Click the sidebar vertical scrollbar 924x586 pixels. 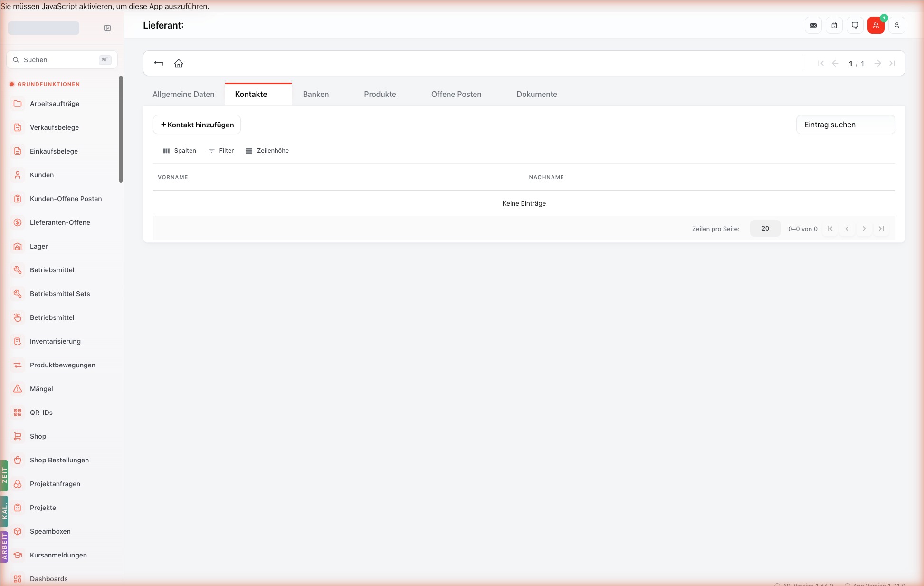(x=121, y=129)
